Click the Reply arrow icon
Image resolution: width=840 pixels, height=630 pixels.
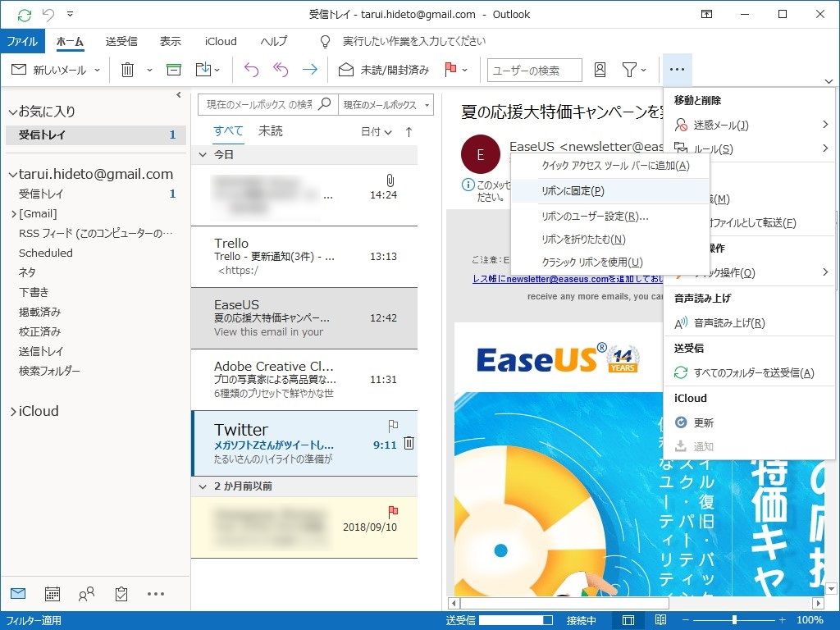[x=251, y=70]
